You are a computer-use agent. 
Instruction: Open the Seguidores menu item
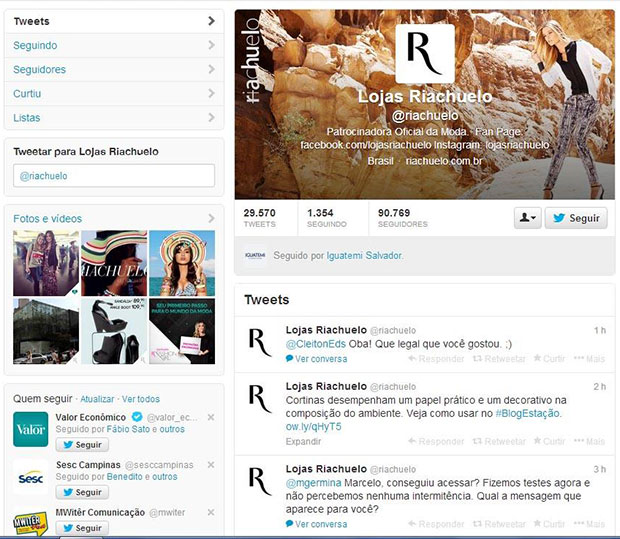point(114,70)
